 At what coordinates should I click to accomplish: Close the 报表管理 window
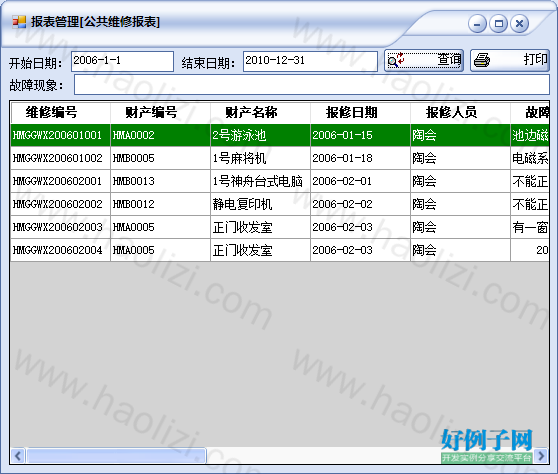coord(520,24)
